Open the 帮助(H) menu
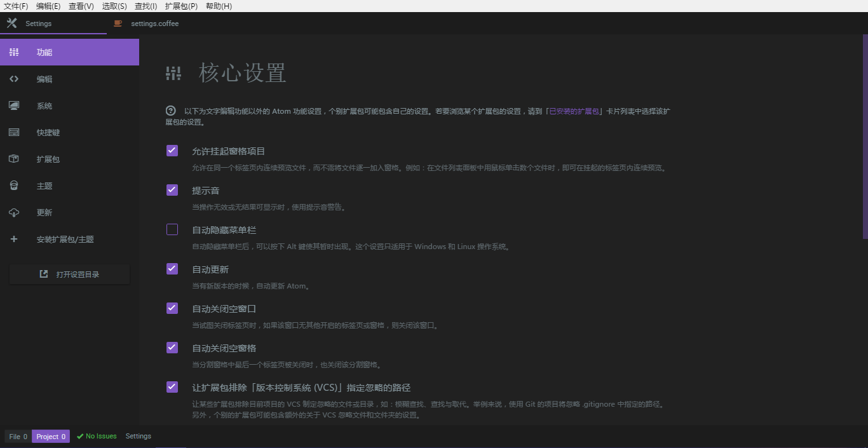Viewport: 868px width, 448px height. click(219, 6)
